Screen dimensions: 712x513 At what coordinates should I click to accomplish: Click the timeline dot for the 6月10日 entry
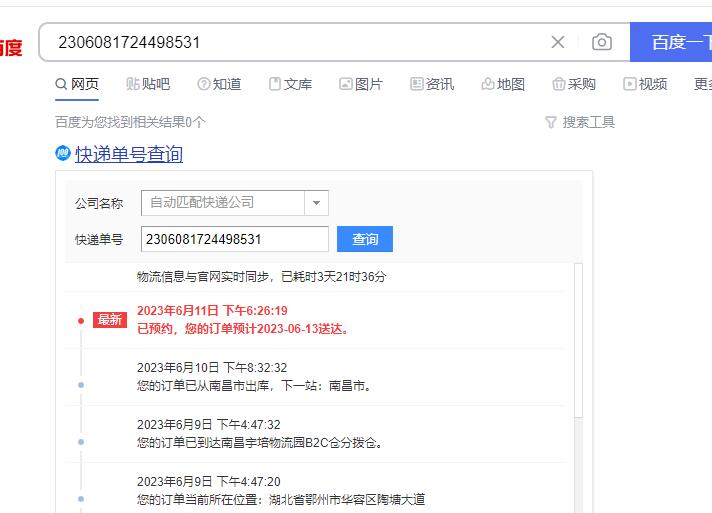81,385
